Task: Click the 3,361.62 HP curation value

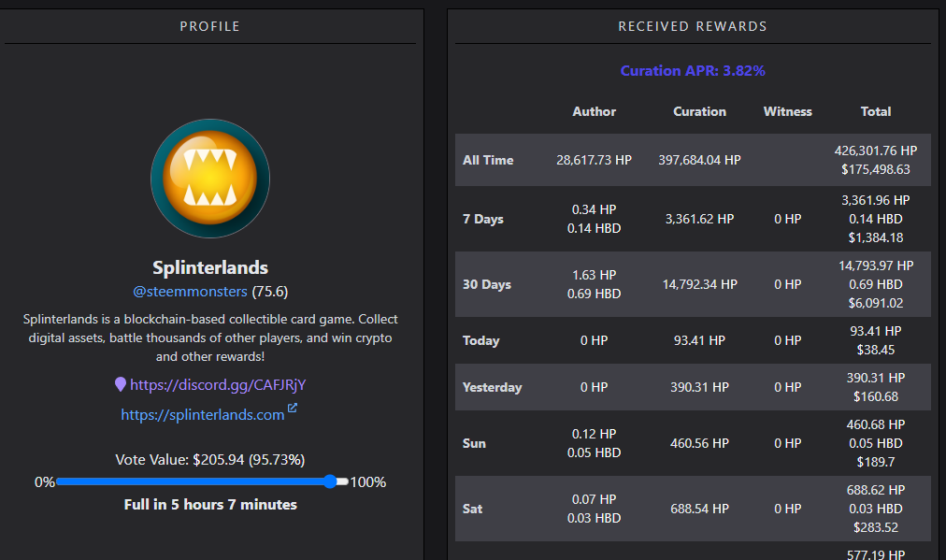Action: tap(700, 219)
